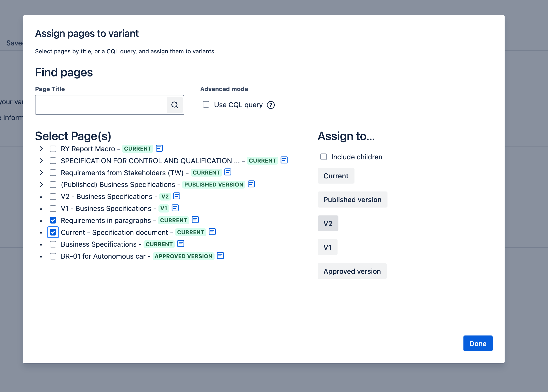Click into the Page Title search field
Screen dimensions: 548x392
[101, 105]
